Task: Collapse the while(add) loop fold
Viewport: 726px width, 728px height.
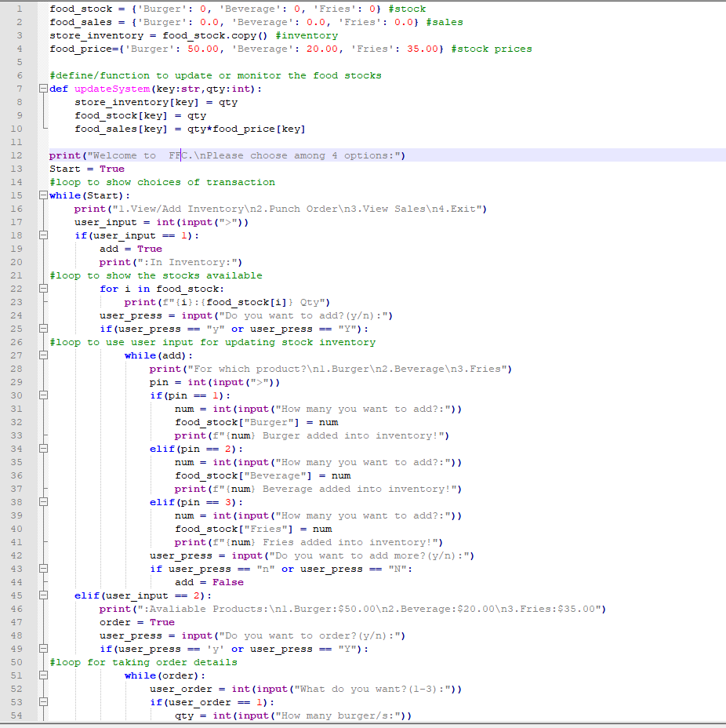Action: pos(43,355)
